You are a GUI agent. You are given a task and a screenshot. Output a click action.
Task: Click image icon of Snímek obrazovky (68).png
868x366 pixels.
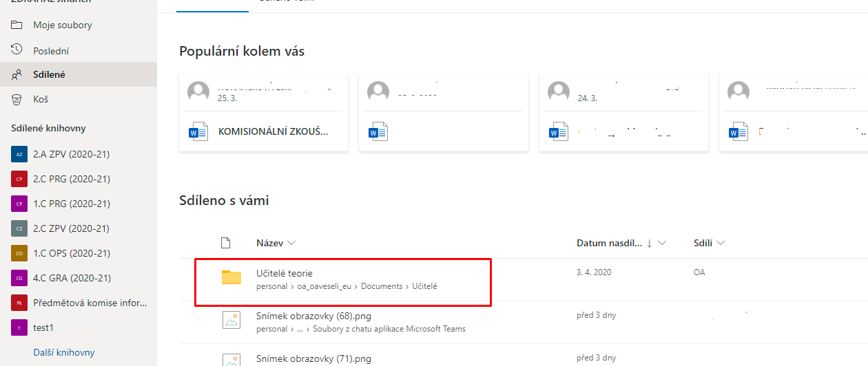click(x=231, y=319)
